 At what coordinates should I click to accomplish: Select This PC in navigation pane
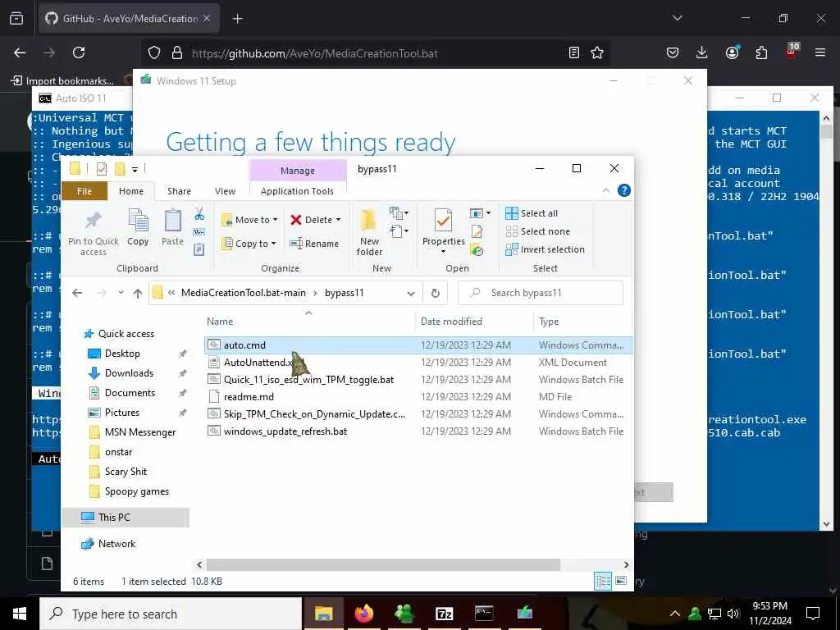126,517
